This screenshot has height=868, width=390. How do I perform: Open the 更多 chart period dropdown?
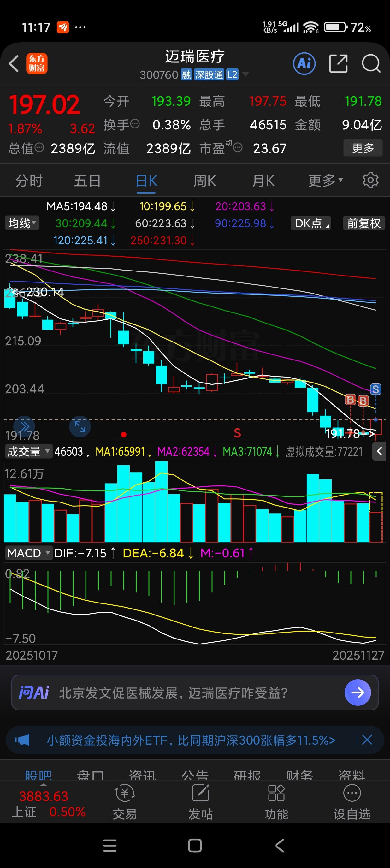(325, 181)
